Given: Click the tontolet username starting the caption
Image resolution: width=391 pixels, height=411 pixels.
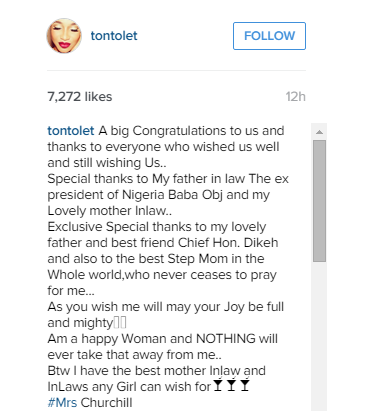Looking at the screenshot, I should 71,131.
